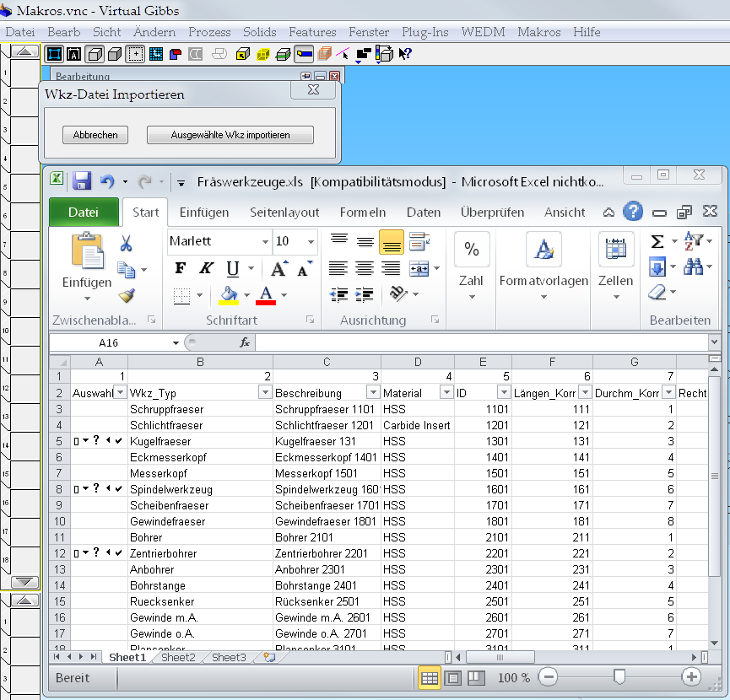Open the ID column filter dropdown

pyautogui.click(x=504, y=392)
